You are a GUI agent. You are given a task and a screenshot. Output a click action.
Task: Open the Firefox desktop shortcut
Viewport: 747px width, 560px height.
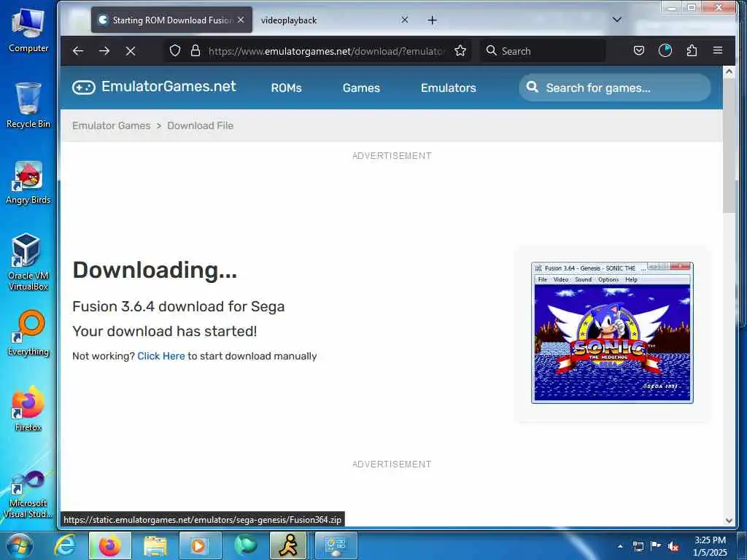(28, 408)
